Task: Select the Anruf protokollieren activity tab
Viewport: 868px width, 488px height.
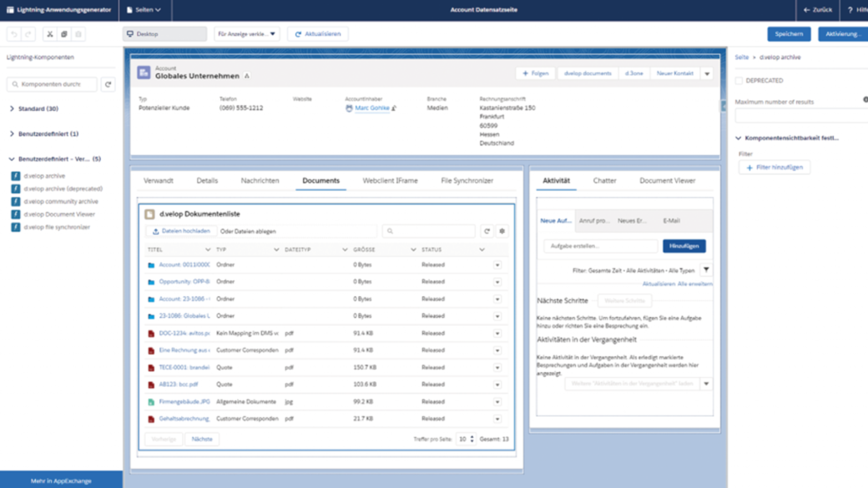Action: tap(594, 221)
